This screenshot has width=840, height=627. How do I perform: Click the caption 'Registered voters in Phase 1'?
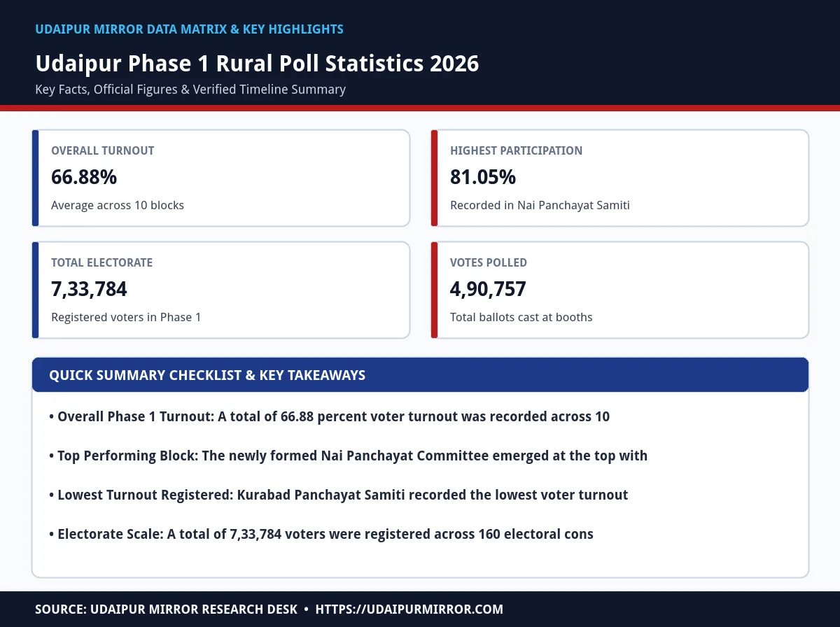[x=126, y=318]
